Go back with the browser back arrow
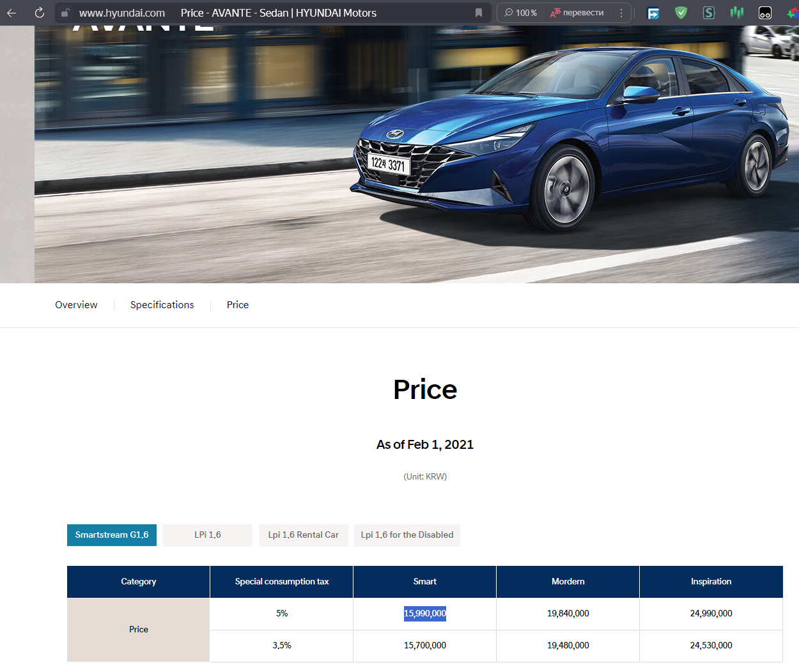 point(12,13)
